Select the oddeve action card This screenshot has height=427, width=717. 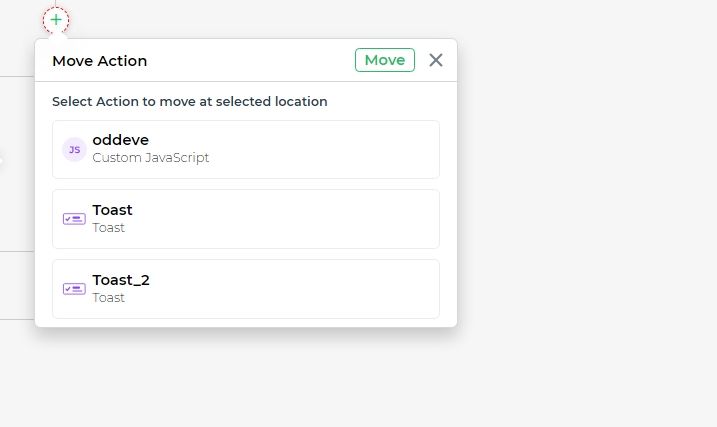tap(246, 149)
